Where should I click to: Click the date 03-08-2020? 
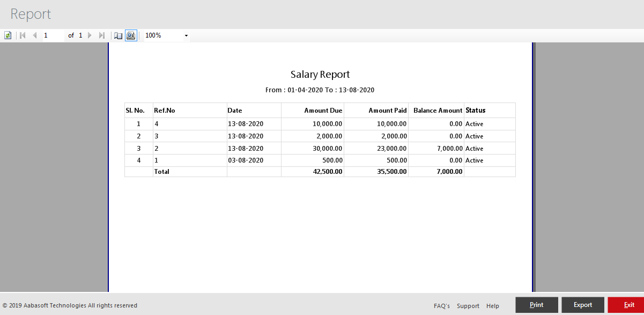pos(246,160)
